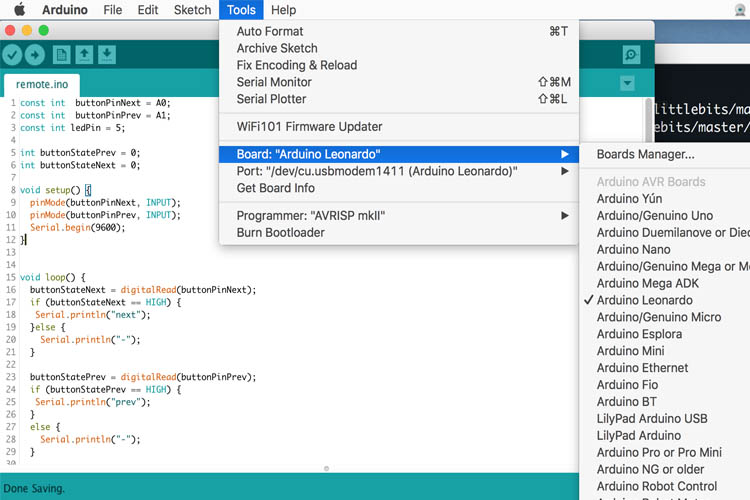Select LilyPad Arduino USB board
The height and width of the screenshot is (500, 750).
664,419
